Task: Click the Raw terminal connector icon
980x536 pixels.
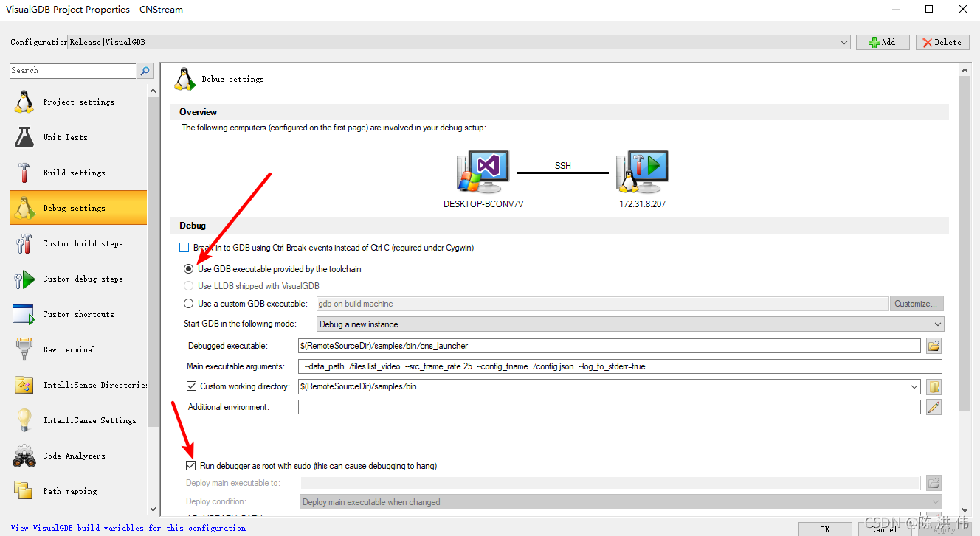Action: click(24, 349)
